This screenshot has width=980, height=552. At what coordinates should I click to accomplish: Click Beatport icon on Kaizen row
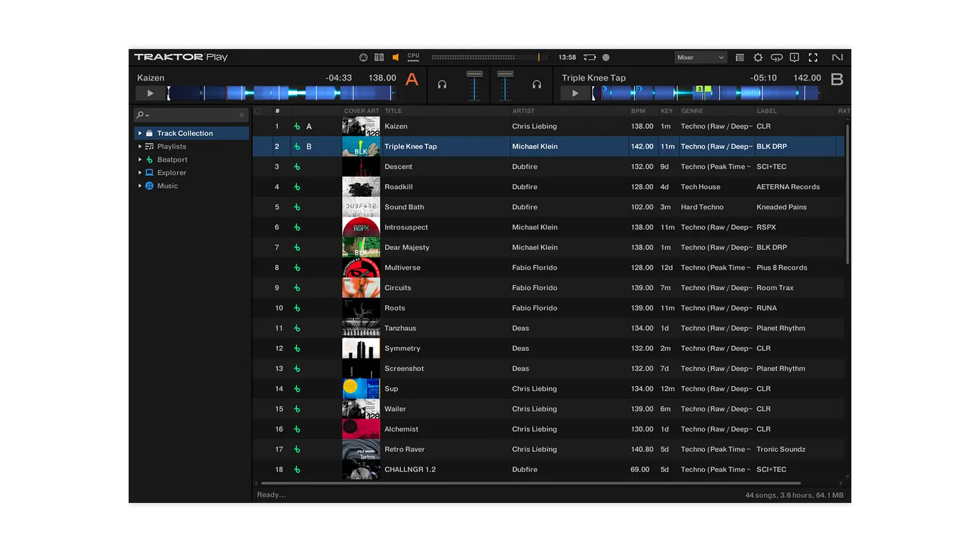coord(297,127)
